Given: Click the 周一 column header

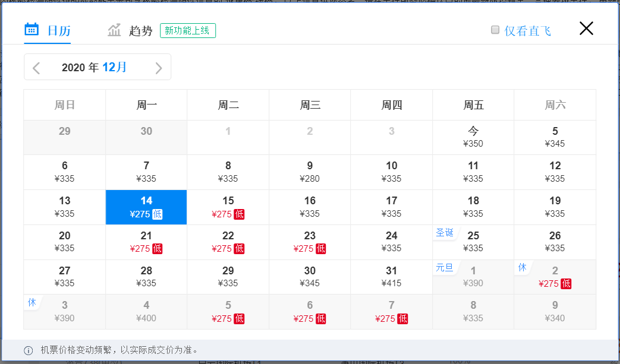Looking at the screenshot, I should tap(146, 105).
